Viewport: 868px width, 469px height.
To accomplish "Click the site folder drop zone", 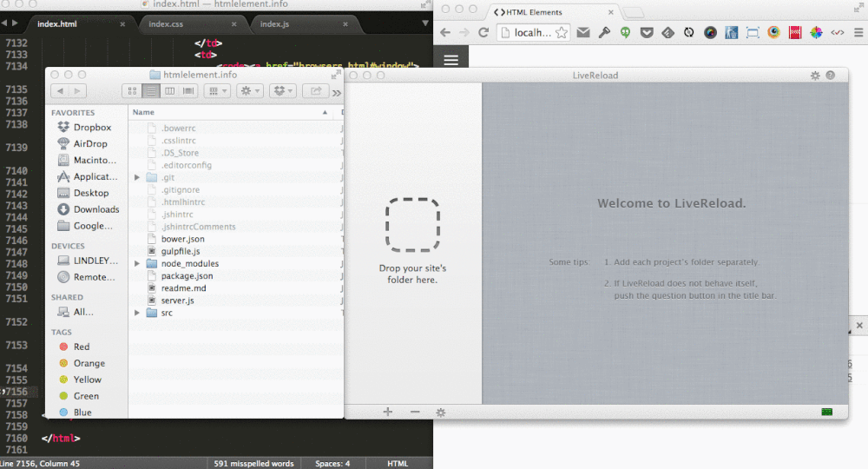I will click(412, 225).
